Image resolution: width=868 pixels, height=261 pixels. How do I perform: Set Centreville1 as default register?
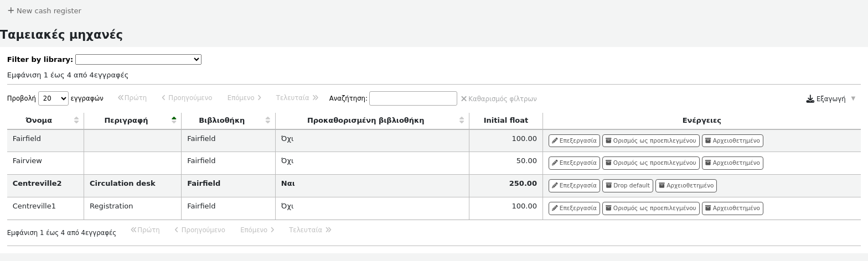click(650, 208)
